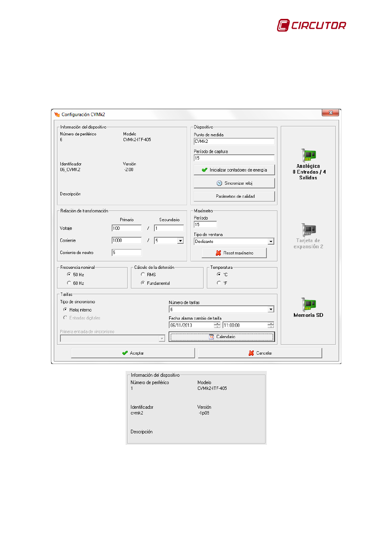
Task: Select Reloj interno synchronism option
Action: 65,309
